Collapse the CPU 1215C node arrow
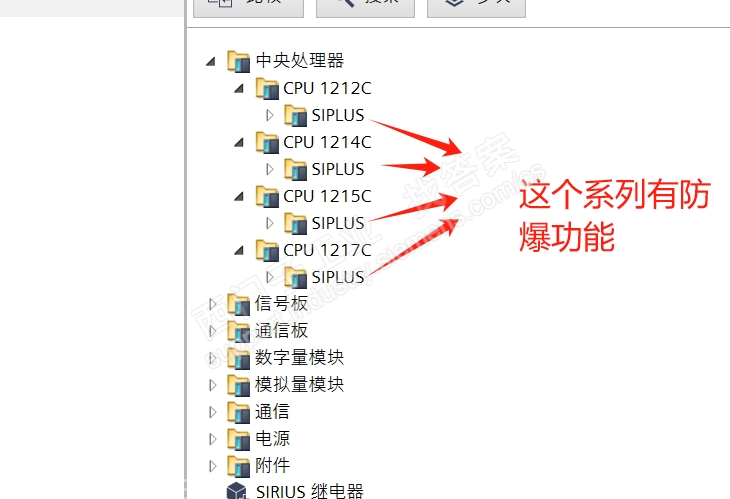The image size is (730, 499). (239, 196)
